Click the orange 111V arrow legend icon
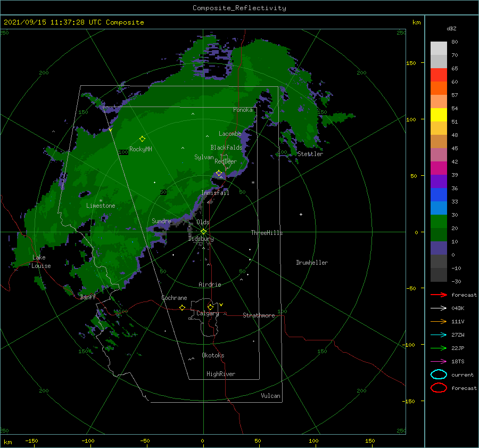Screen dimensions: 479x448 pyautogui.click(x=439, y=321)
